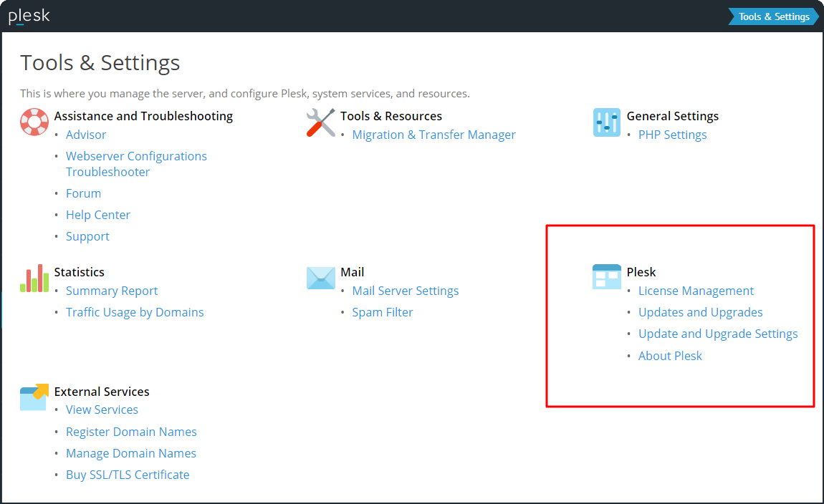Open Webserver Configurations Troubleshooter
The height and width of the screenshot is (504, 824).
coord(136,164)
